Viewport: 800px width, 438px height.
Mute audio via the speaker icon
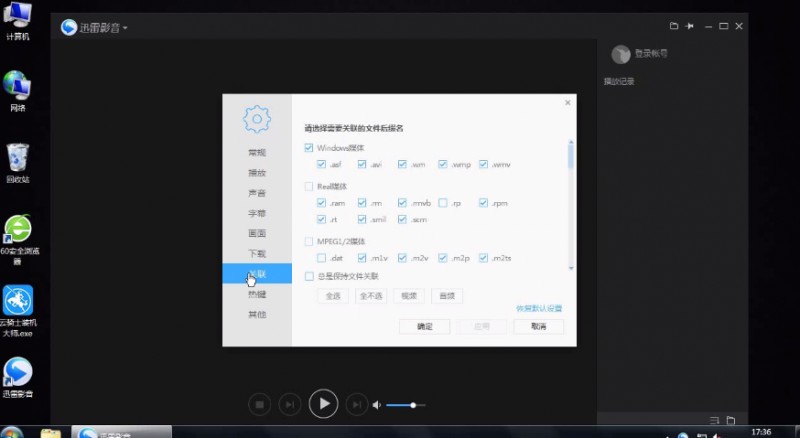[x=377, y=405]
